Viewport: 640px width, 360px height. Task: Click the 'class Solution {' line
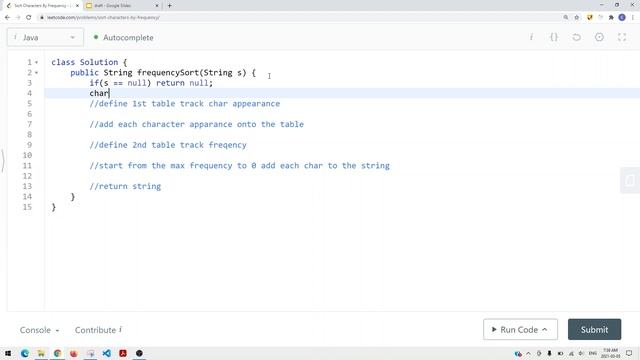[89, 62]
